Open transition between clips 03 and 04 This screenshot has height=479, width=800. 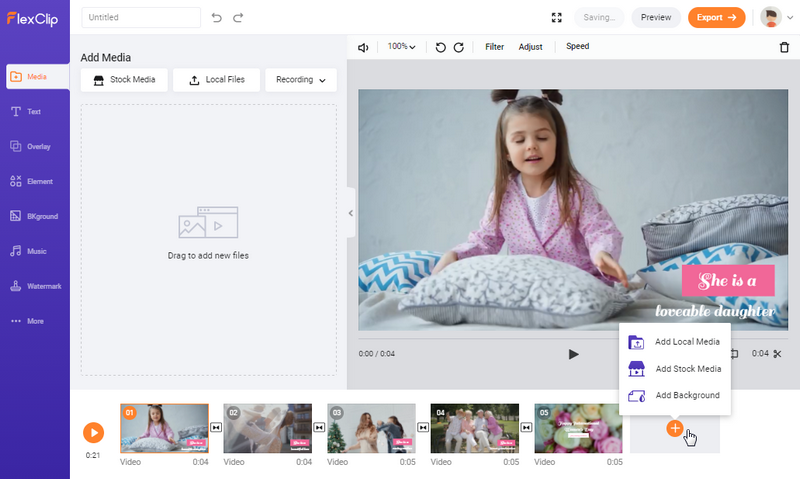[423, 427]
